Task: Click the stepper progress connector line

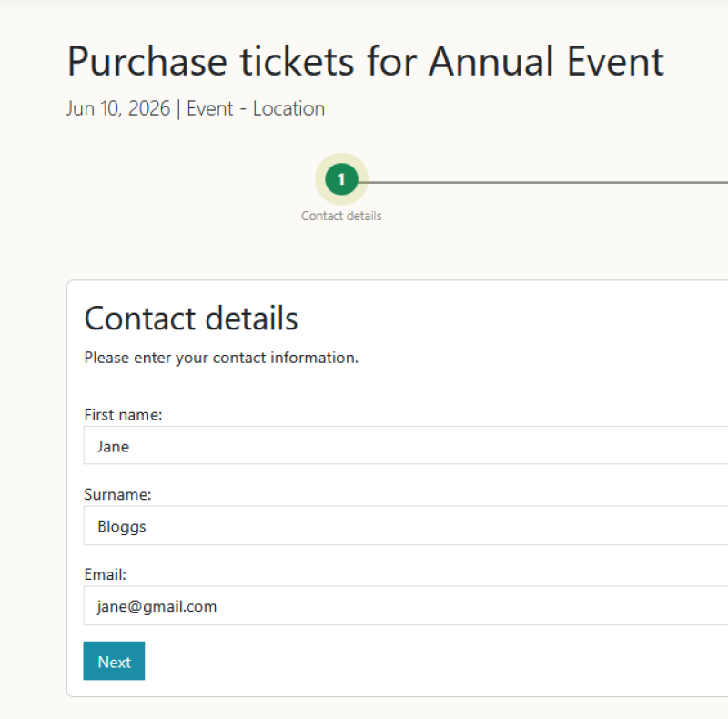Action: pos(546,181)
